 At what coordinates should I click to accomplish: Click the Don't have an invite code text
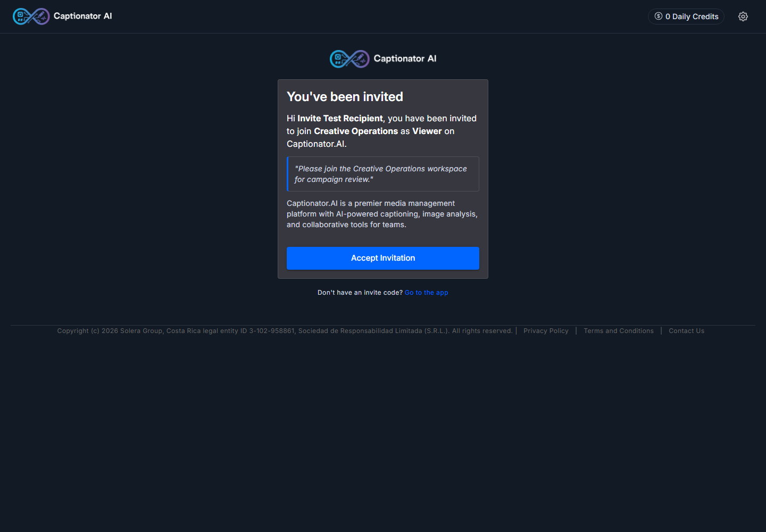tap(360, 293)
